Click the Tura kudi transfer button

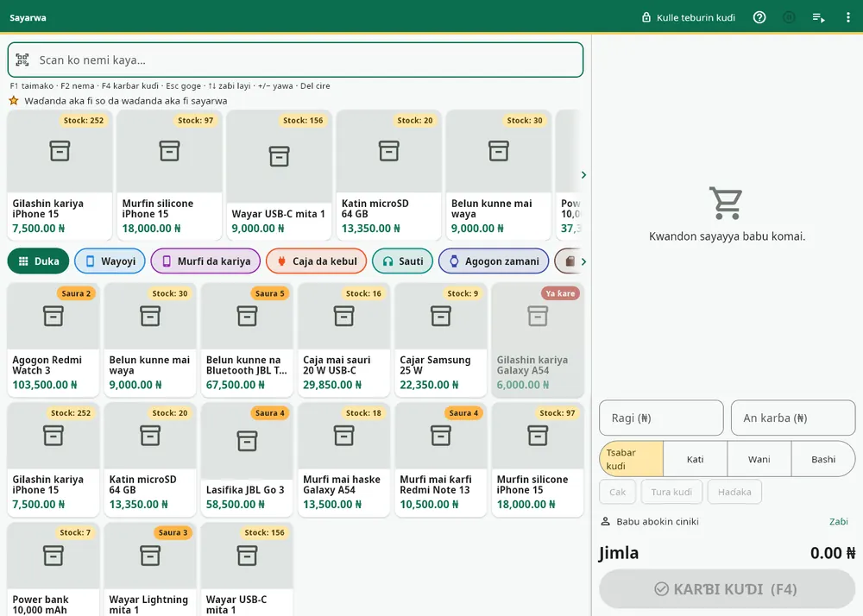click(x=671, y=492)
